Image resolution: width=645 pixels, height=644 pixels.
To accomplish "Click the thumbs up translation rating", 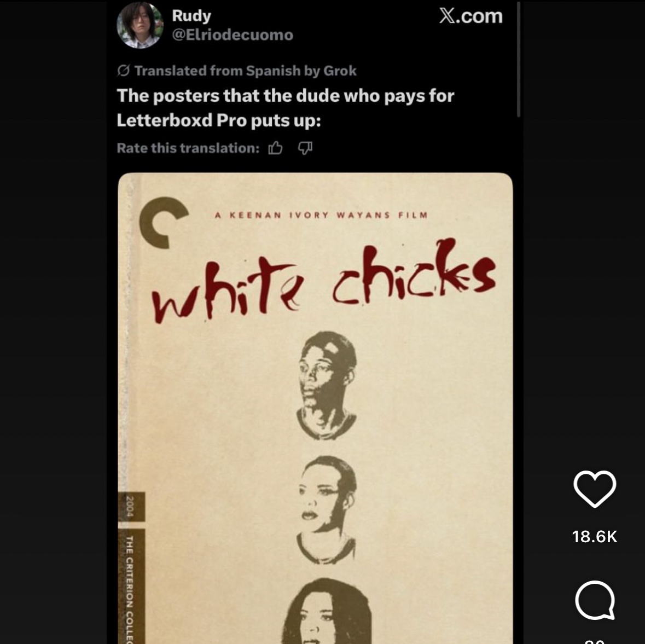I will [275, 148].
